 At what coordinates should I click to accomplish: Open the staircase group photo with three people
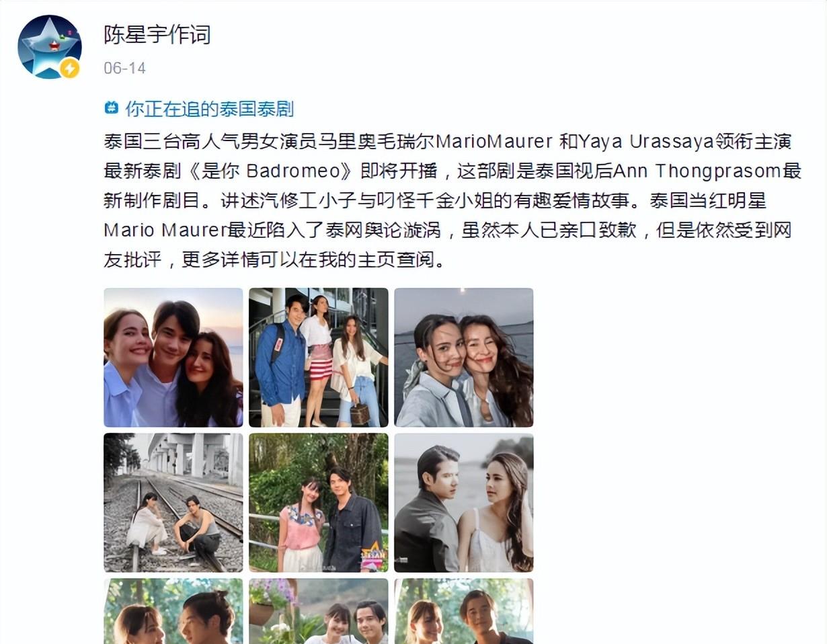point(319,358)
